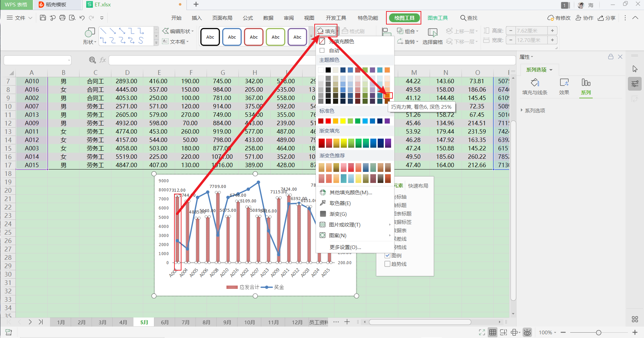Click the 旋转 rotate tool
644x338 pixels.
(408, 42)
